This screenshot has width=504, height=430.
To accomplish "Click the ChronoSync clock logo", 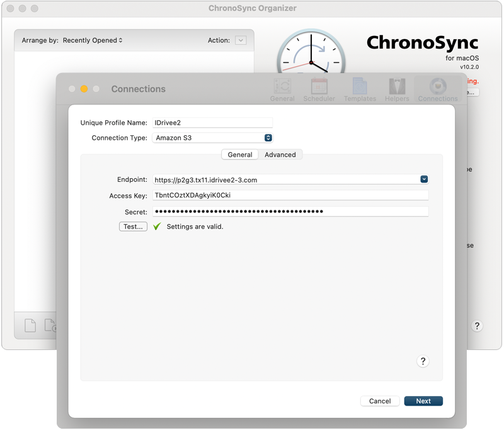I will 311,52.
